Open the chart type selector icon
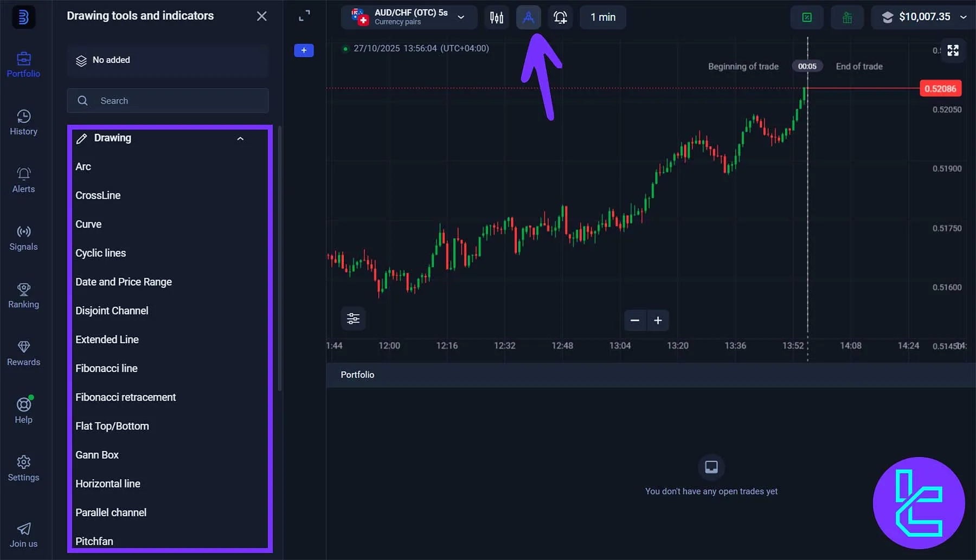976x560 pixels. pyautogui.click(x=496, y=17)
